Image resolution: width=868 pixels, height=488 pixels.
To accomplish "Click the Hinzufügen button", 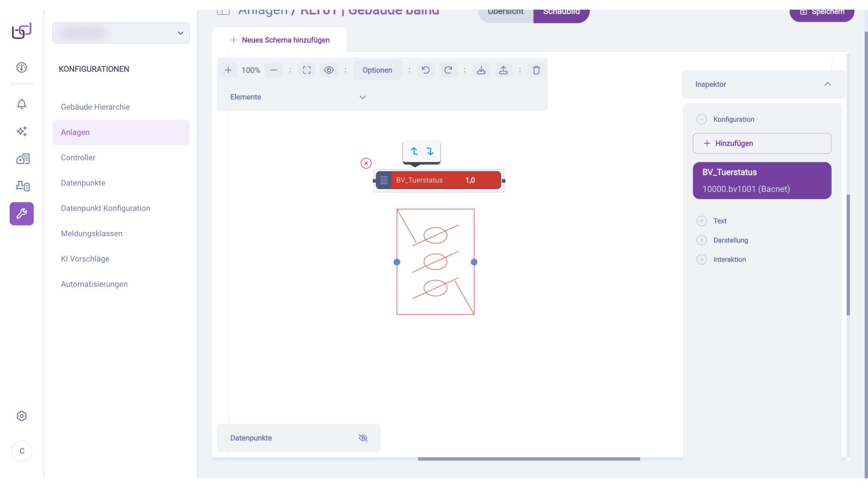I will tap(762, 143).
